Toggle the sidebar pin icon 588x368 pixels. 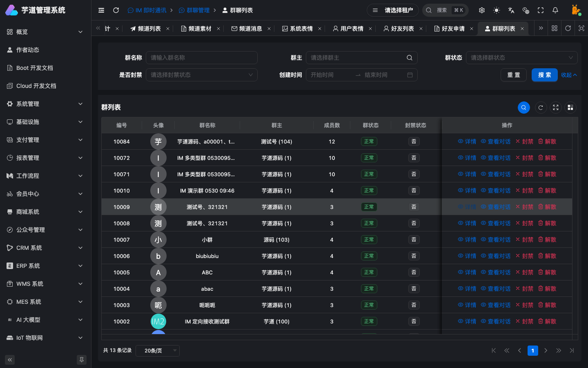[82, 360]
